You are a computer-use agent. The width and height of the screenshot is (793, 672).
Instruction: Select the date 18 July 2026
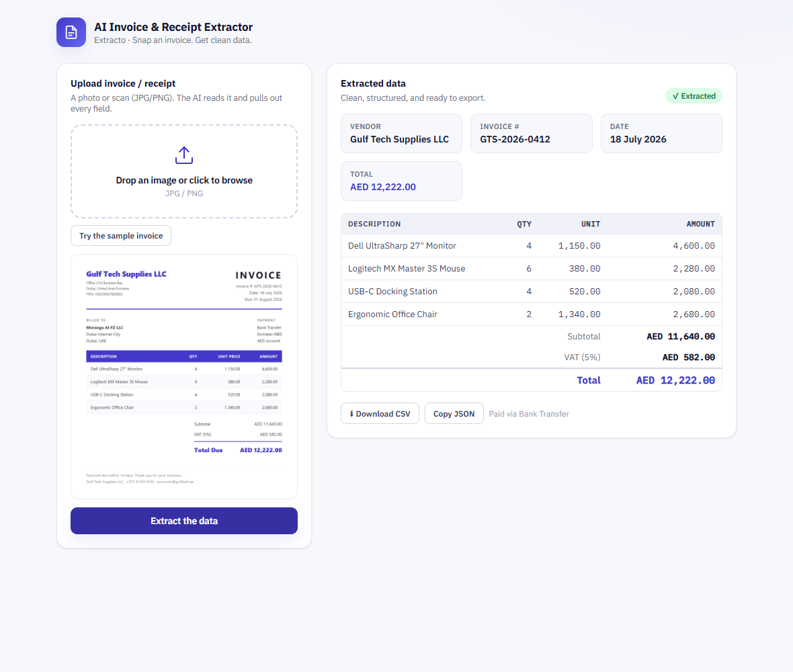click(x=661, y=134)
